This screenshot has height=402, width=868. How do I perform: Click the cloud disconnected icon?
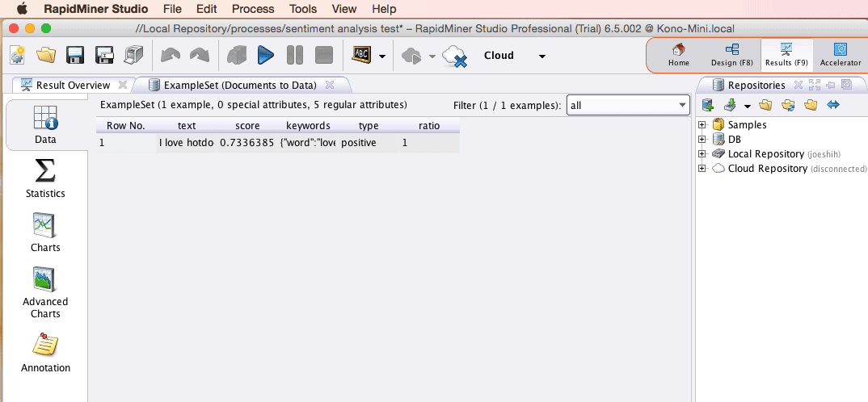[456, 56]
